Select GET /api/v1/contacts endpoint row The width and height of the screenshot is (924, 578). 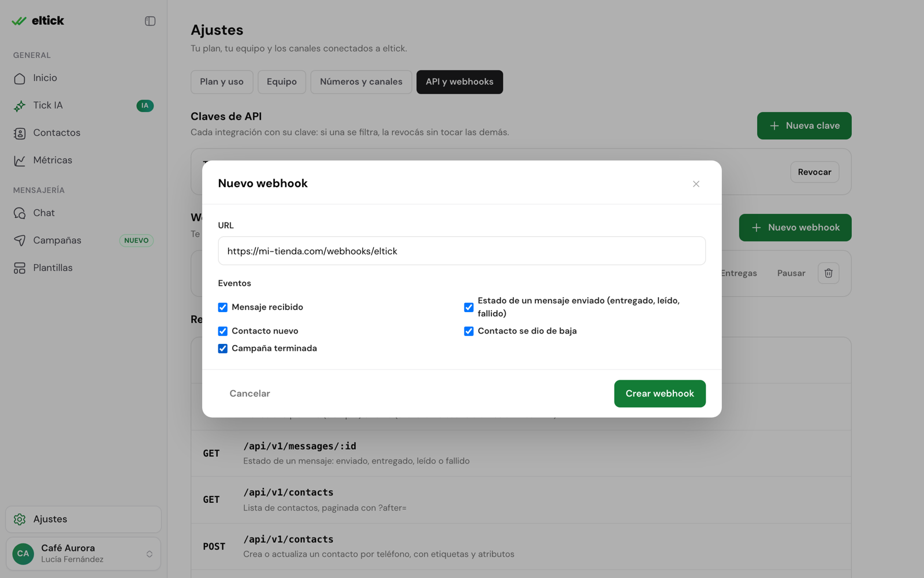521,500
